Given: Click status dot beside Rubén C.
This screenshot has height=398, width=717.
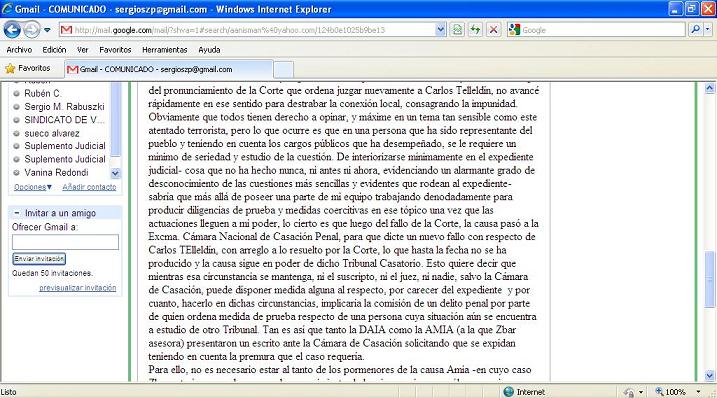Looking at the screenshot, I should point(16,93).
